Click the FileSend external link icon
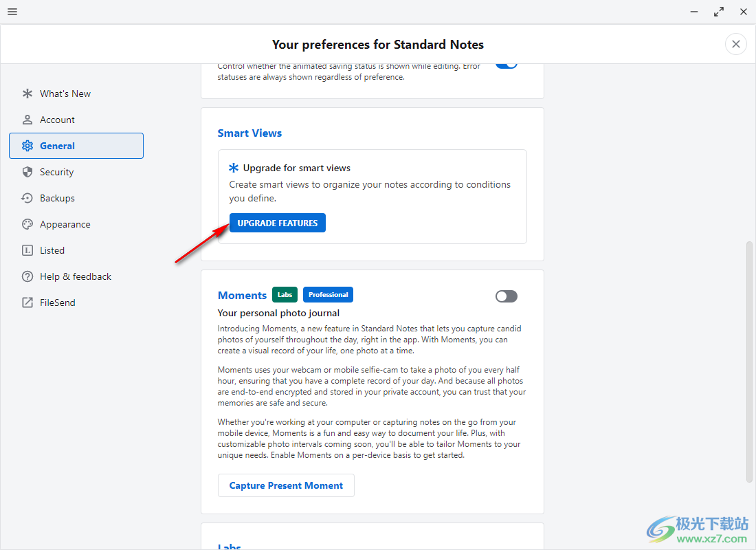 point(27,302)
